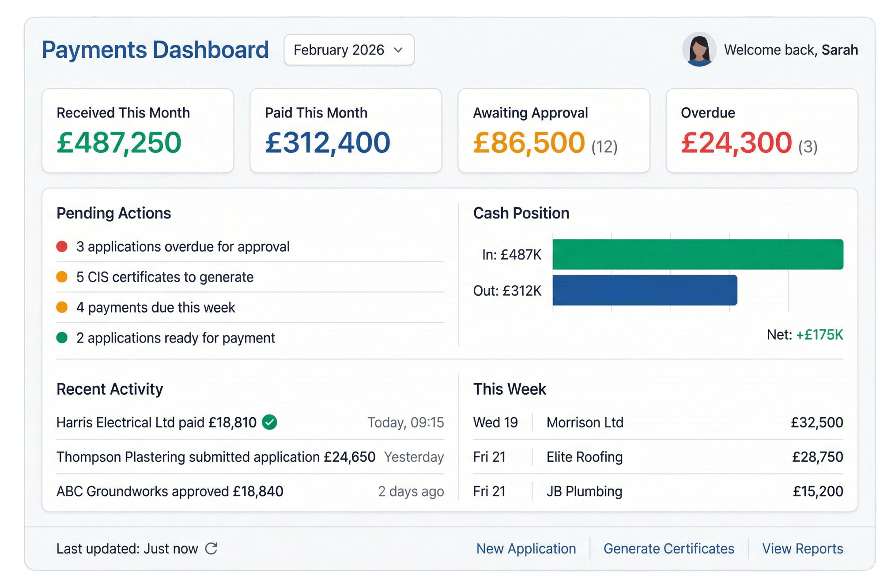Select the Pending Actions section header
895x588 pixels.
(x=113, y=213)
